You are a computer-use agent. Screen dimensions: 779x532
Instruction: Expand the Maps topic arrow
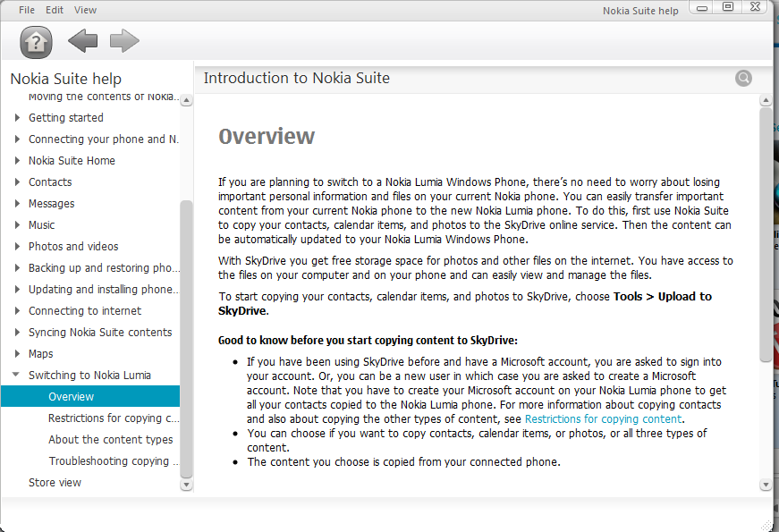point(17,353)
